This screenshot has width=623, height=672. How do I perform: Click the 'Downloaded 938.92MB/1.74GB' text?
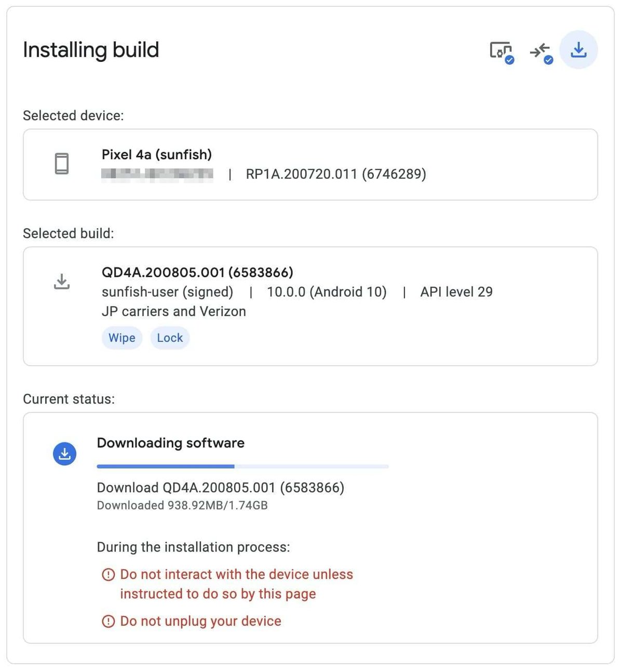tap(182, 505)
